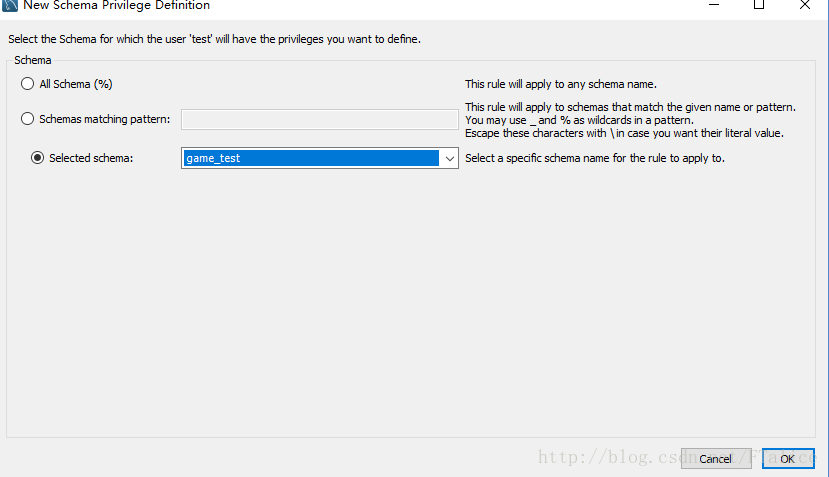This screenshot has width=829, height=477.
Task: Focus the schema pattern text field
Action: (319, 119)
